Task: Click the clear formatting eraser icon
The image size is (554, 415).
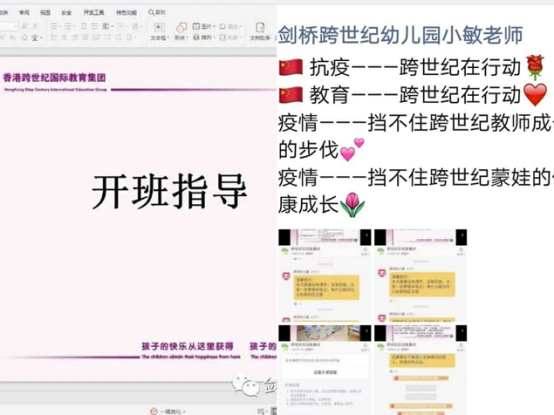Action: (x=24, y=37)
